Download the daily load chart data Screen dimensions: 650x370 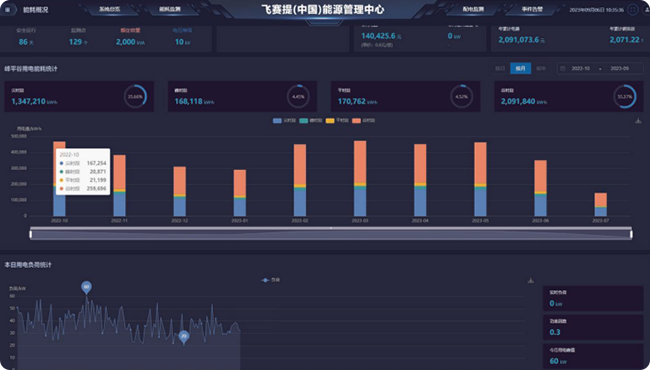(x=531, y=281)
